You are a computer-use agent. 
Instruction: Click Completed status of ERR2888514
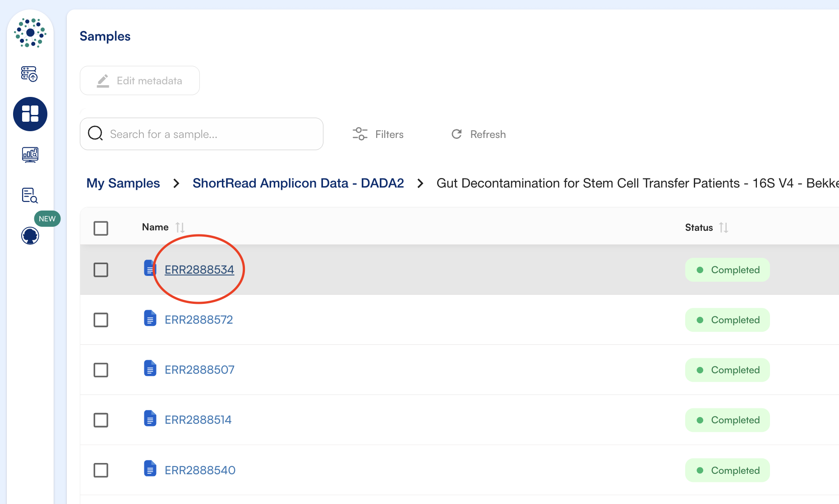pos(728,420)
